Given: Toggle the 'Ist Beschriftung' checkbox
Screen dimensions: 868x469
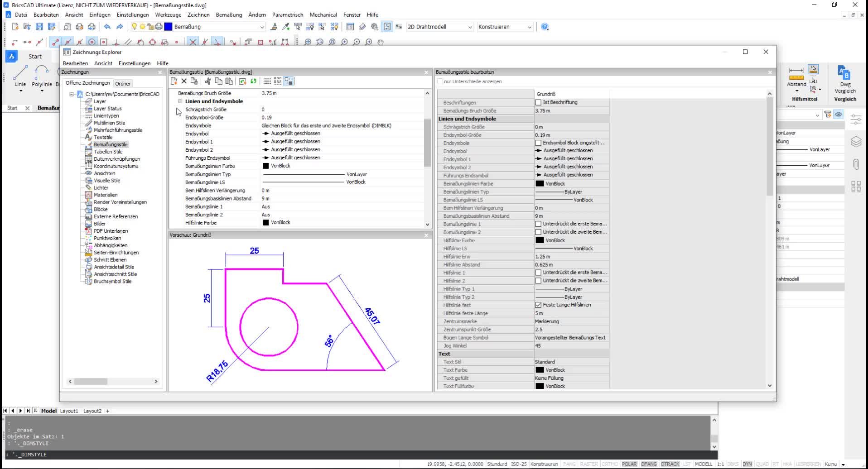Looking at the screenshot, I should pos(538,102).
